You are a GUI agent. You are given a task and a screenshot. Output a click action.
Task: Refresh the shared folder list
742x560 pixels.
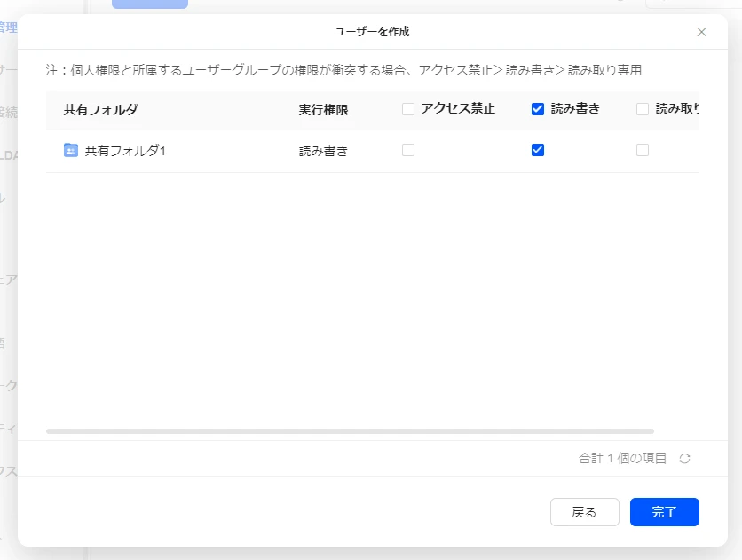[684, 459]
